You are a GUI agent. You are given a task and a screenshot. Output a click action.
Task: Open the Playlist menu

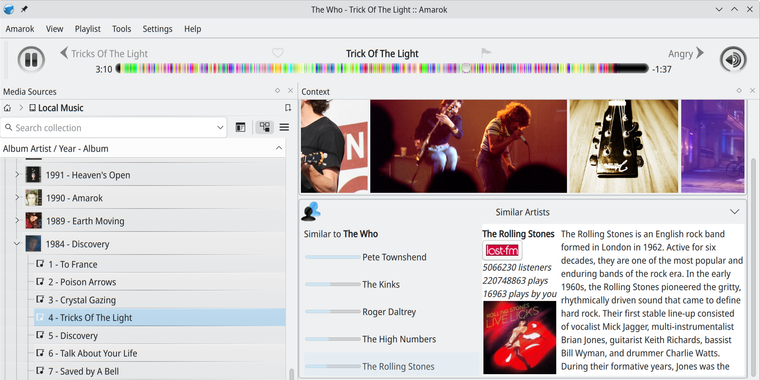pos(88,29)
